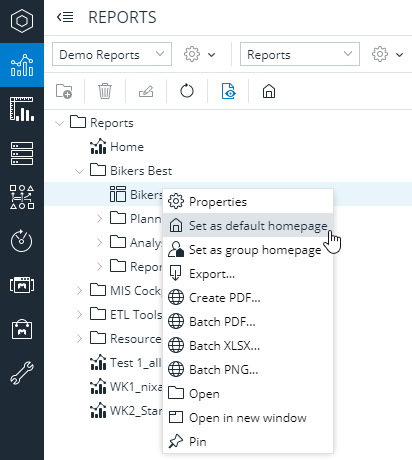The width and height of the screenshot is (412, 460).
Task: Open the Reports combo box
Action: tap(300, 54)
